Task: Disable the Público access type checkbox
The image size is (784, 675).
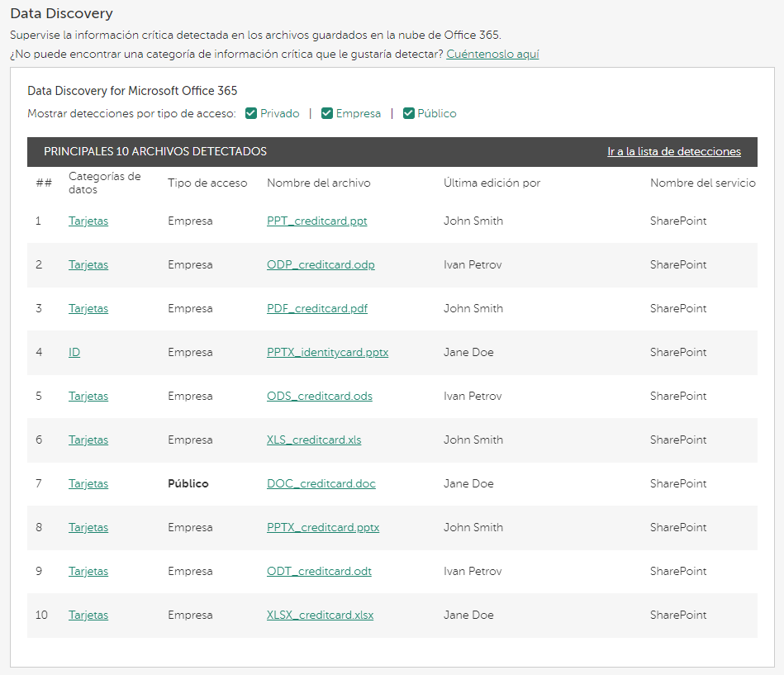Action: point(408,114)
